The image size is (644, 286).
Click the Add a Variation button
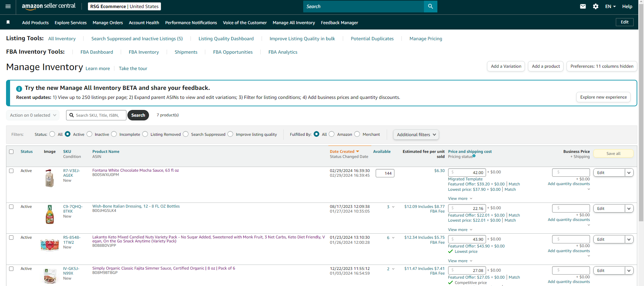pyautogui.click(x=506, y=66)
